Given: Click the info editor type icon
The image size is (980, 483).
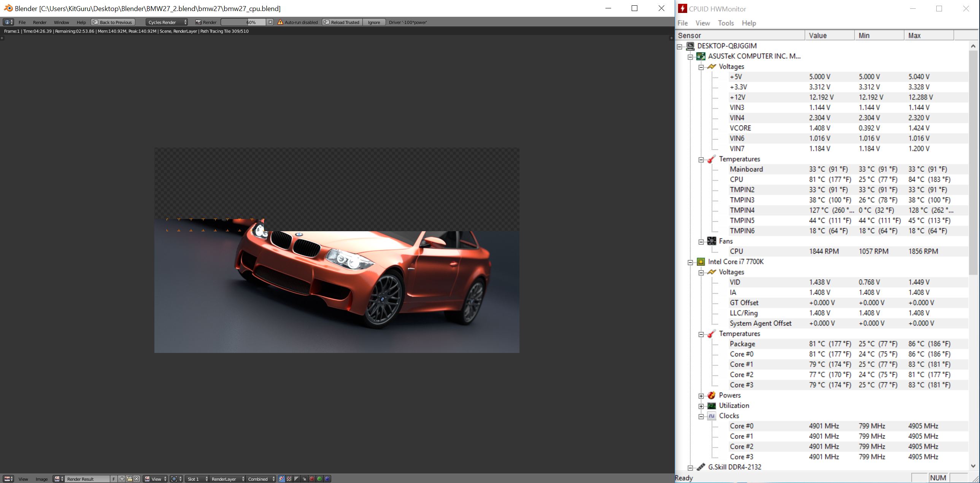Looking at the screenshot, I should point(8,22).
